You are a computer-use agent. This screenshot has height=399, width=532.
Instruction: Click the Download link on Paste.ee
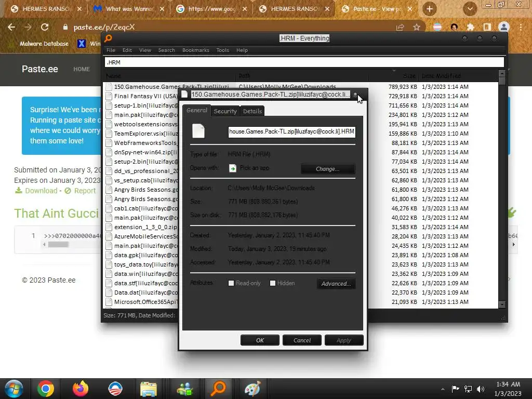tap(41, 191)
